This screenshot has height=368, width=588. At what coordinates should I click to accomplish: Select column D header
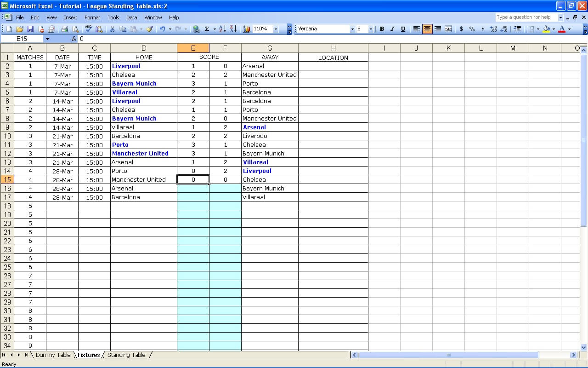coord(144,48)
